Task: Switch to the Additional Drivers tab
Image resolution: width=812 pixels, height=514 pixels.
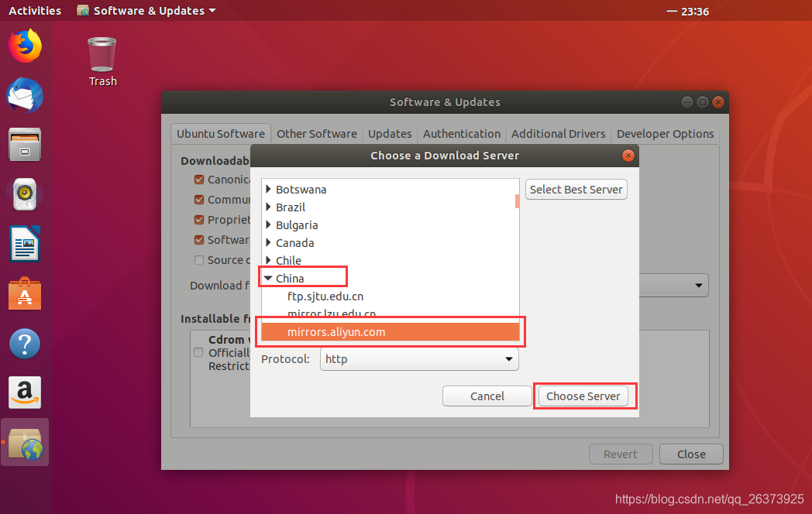Action: pyautogui.click(x=558, y=134)
